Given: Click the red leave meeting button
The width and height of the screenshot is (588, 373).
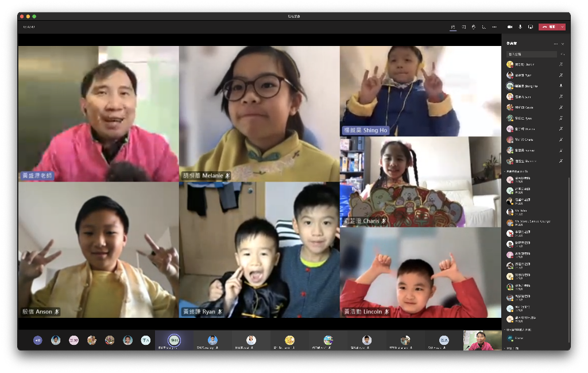Looking at the screenshot, I should click(549, 27).
